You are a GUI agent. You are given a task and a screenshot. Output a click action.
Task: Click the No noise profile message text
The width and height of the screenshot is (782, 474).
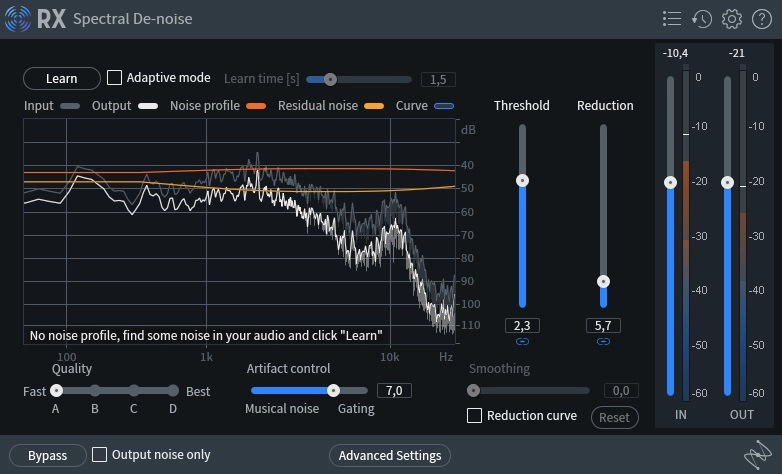click(x=206, y=335)
